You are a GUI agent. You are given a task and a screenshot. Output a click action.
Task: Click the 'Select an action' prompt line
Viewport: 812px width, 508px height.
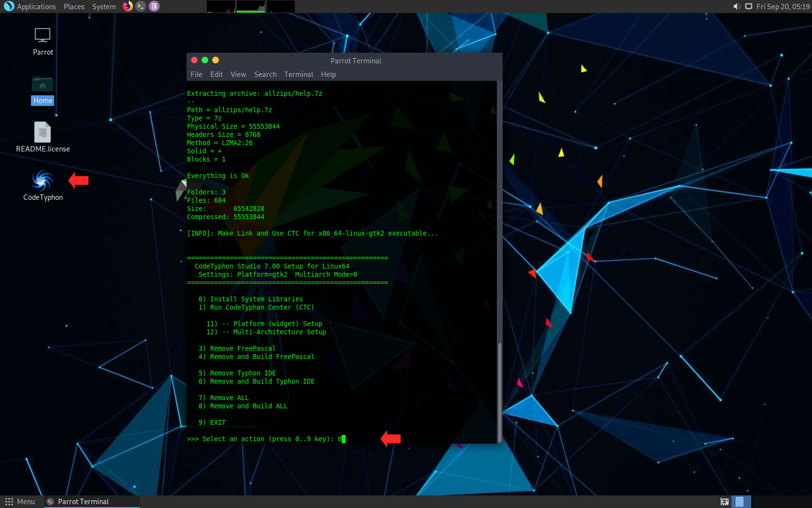tap(266, 439)
